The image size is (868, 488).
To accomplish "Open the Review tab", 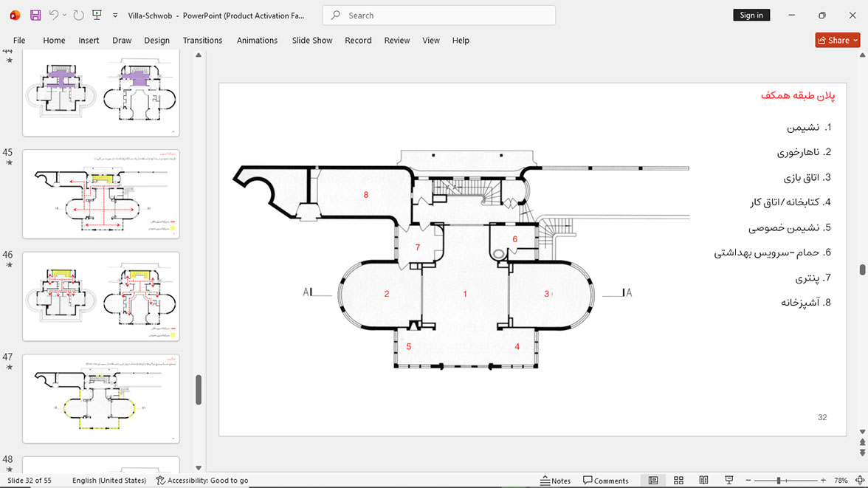I will tap(397, 41).
